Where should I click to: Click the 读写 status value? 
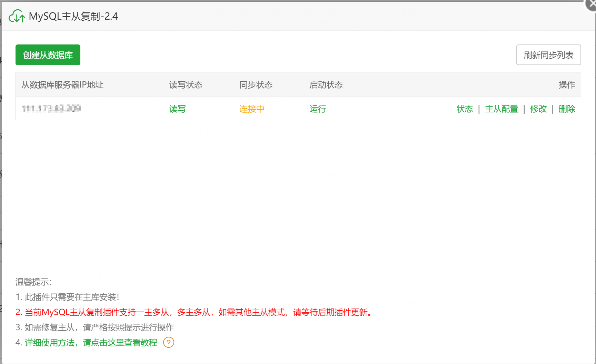[x=178, y=109]
